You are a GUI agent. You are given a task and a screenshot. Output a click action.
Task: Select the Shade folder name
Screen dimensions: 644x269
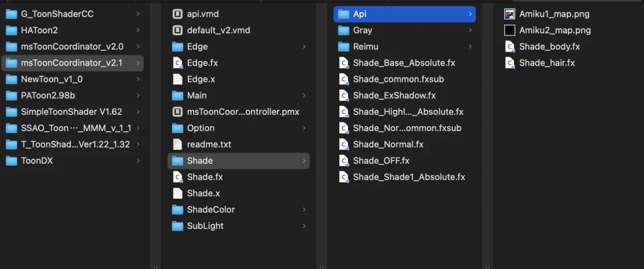200,161
